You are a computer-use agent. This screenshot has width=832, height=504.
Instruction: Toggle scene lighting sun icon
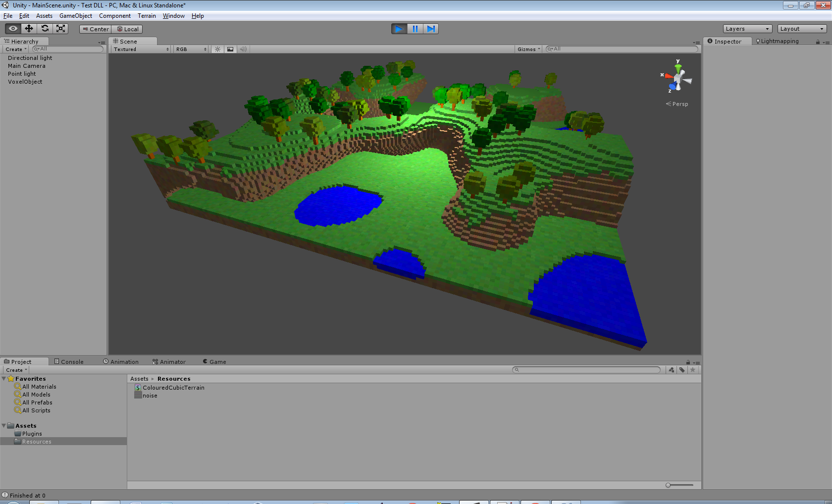(x=217, y=49)
